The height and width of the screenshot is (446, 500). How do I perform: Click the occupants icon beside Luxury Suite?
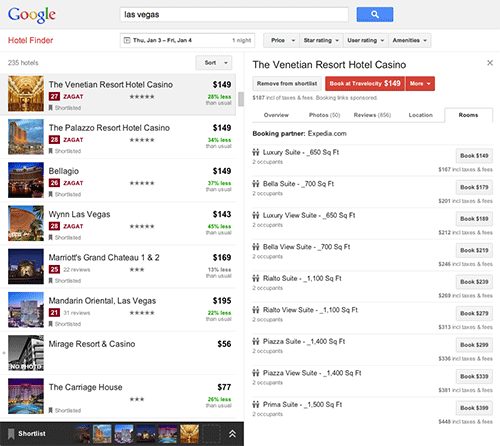[x=256, y=152]
